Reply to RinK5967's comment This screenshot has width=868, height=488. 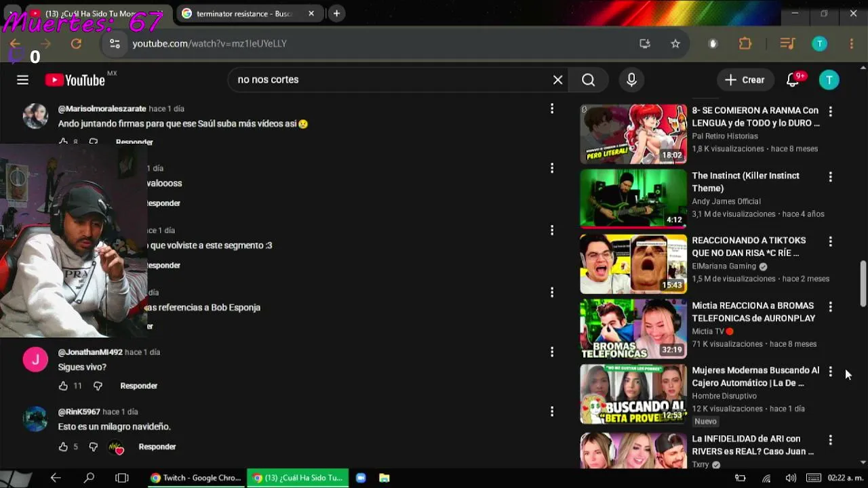157,447
